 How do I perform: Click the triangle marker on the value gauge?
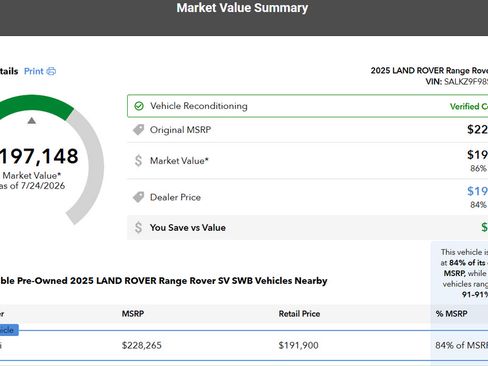tap(32, 120)
